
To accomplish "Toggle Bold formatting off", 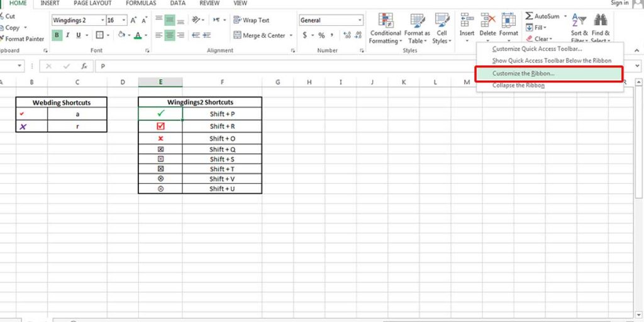I will coord(57,35).
